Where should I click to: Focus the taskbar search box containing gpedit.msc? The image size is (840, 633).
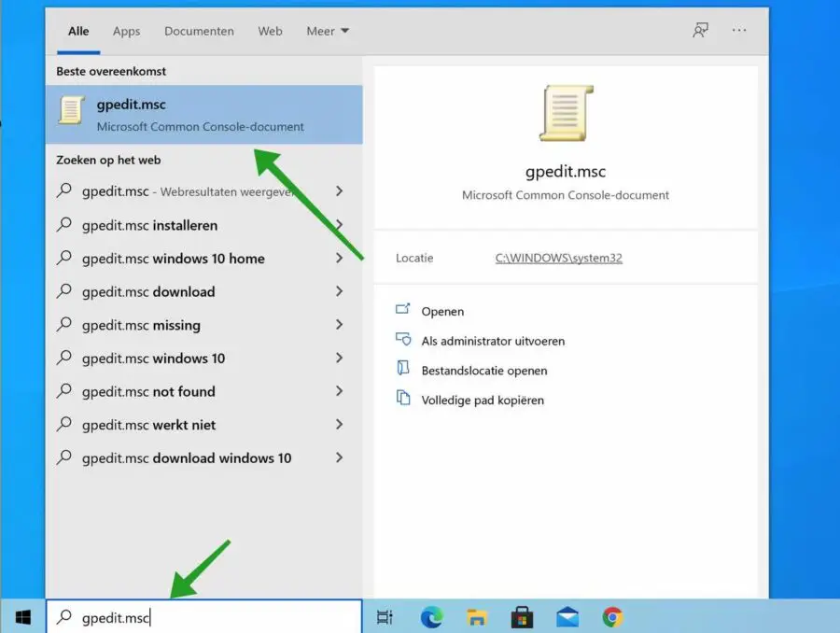[x=204, y=617]
